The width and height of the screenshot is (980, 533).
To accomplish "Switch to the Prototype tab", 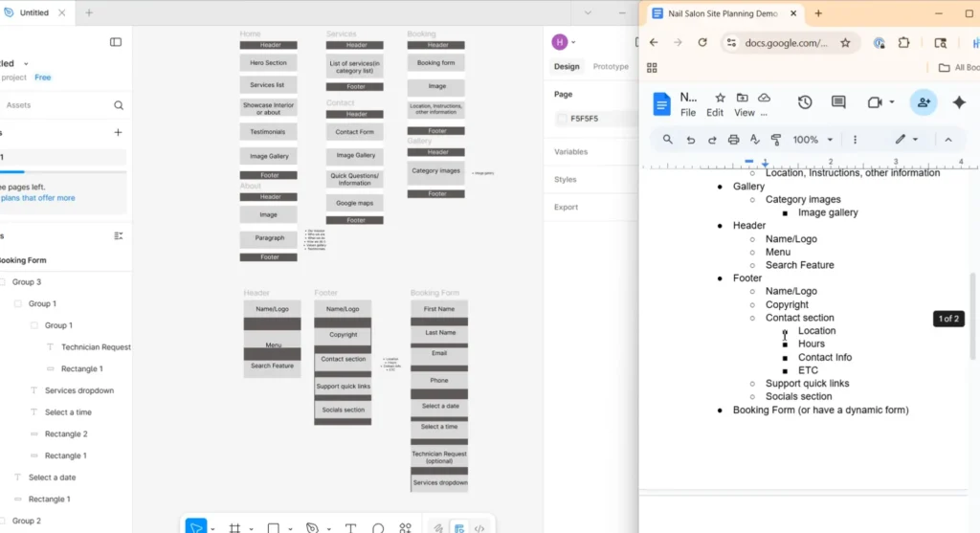I will point(611,67).
